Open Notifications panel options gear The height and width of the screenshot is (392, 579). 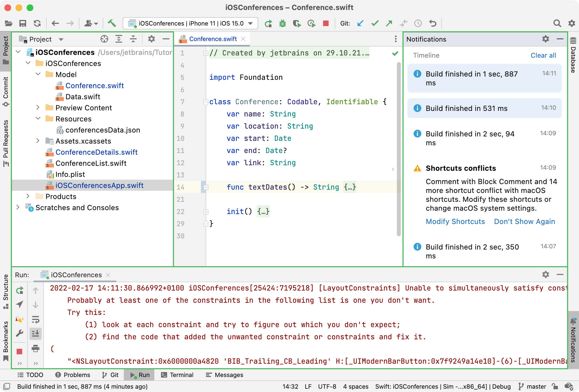(x=545, y=39)
